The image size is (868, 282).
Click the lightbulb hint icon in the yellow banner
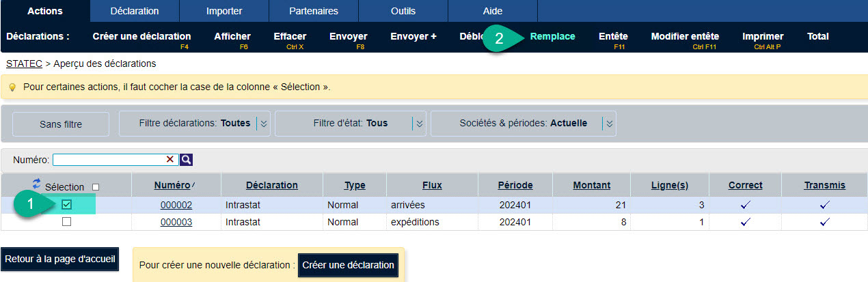(12, 87)
